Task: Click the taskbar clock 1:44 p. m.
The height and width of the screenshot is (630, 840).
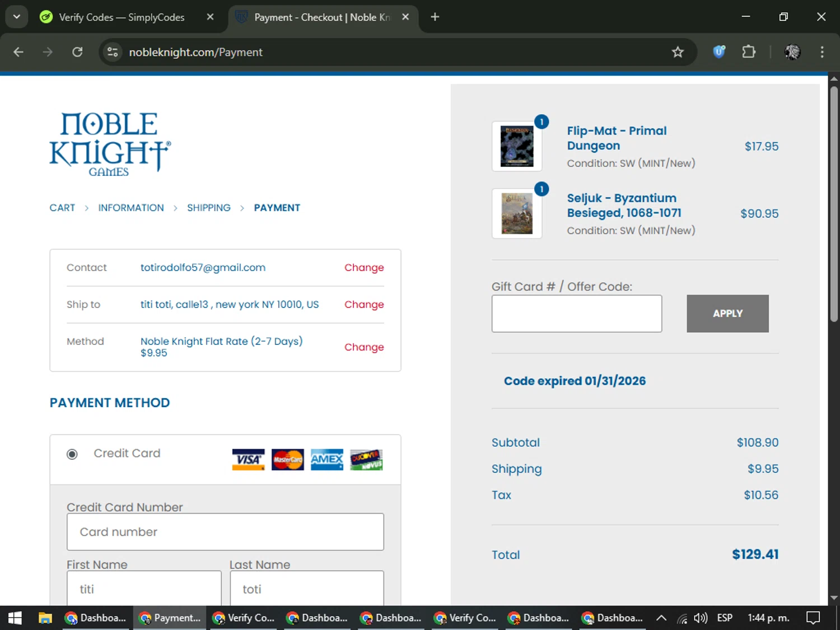Action: pyautogui.click(x=768, y=618)
